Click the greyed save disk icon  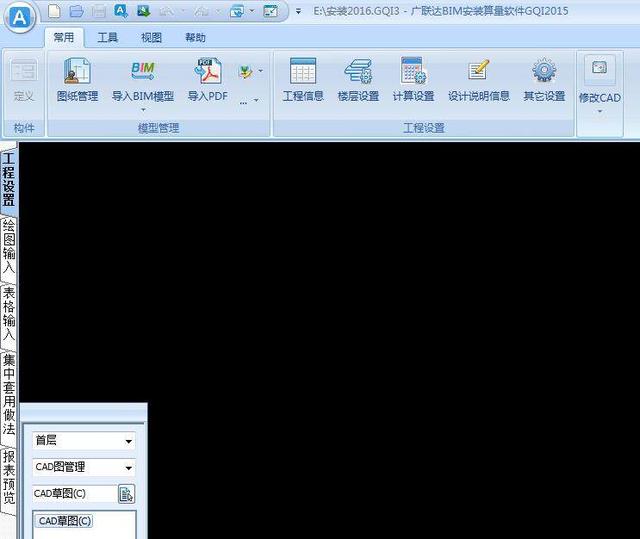tap(98, 11)
